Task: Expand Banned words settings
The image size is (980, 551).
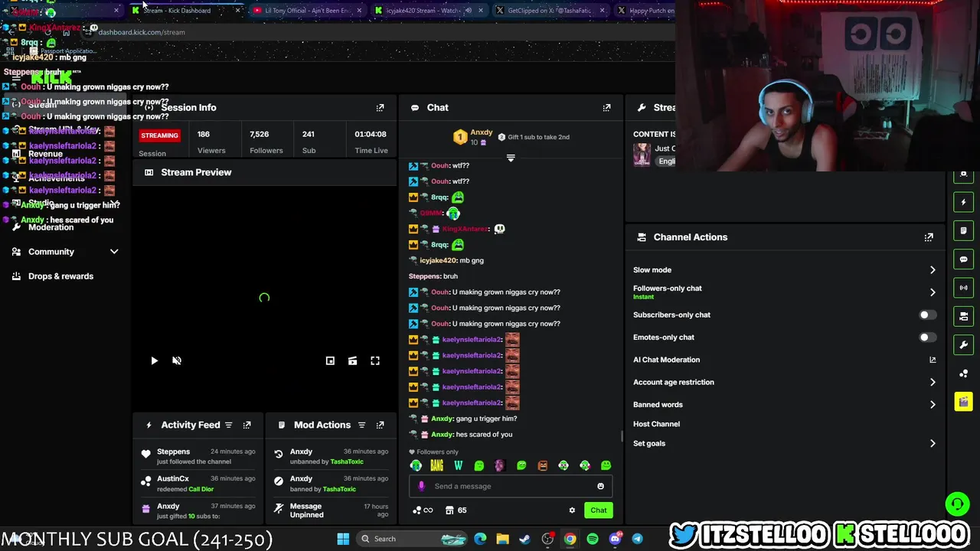Action: click(932, 405)
